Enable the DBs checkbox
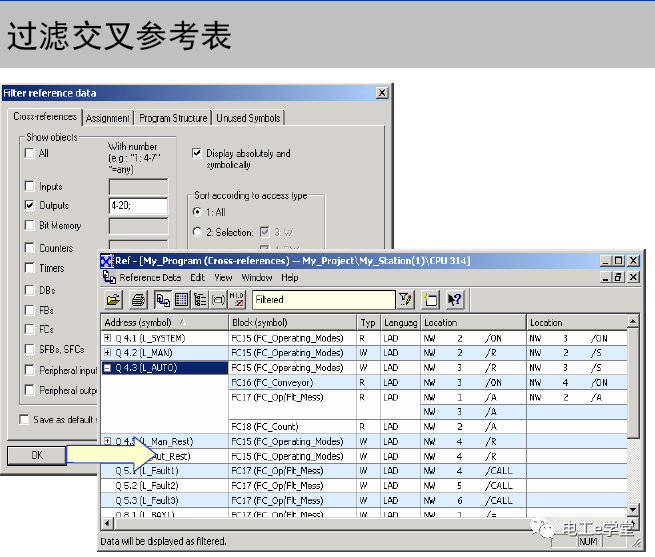Viewport: 655px width, 557px height. tap(30, 290)
